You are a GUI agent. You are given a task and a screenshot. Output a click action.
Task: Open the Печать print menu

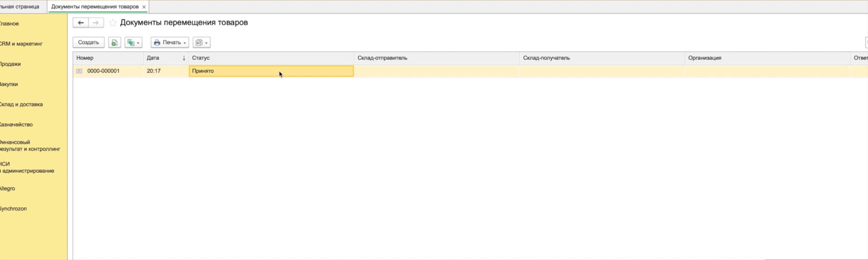click(170, 42)
